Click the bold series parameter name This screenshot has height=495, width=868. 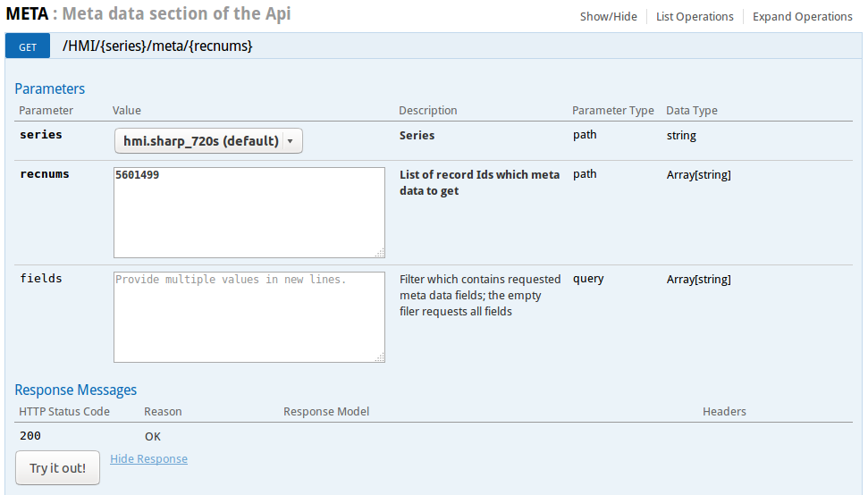41,135
